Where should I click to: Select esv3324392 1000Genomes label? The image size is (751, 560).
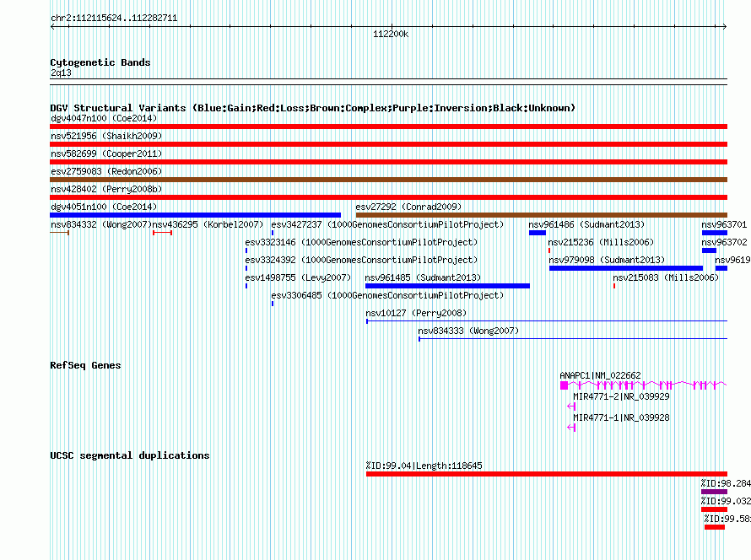coord(361,260)
